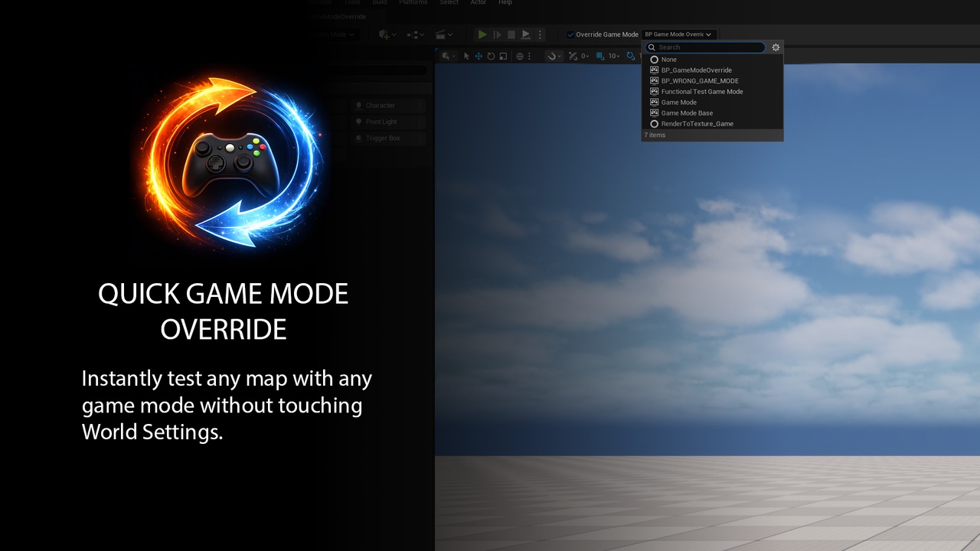Screen dimensions: 980x551
Task: Choose Functional Test Game Mode entry
Action: coord(712,92)
